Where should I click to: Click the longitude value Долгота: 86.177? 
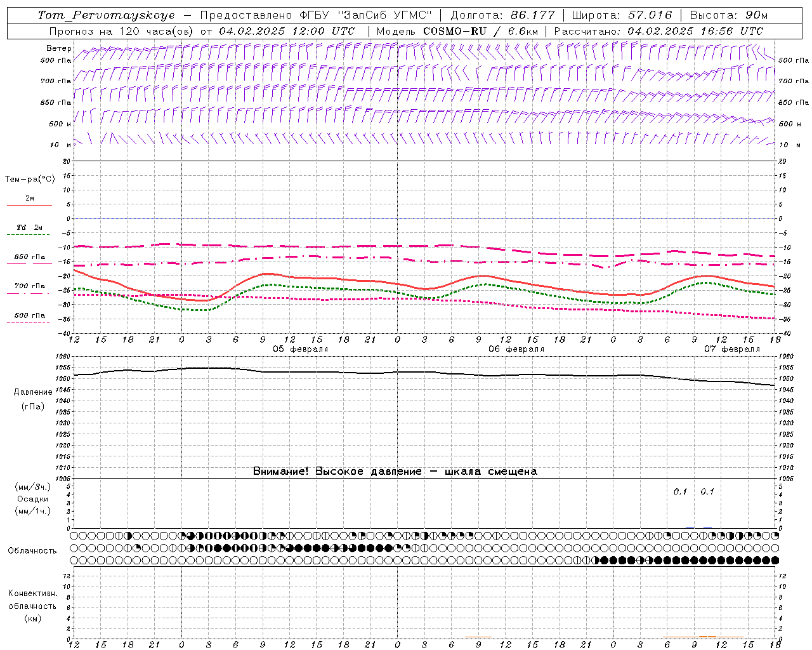(x=502, y=15)
